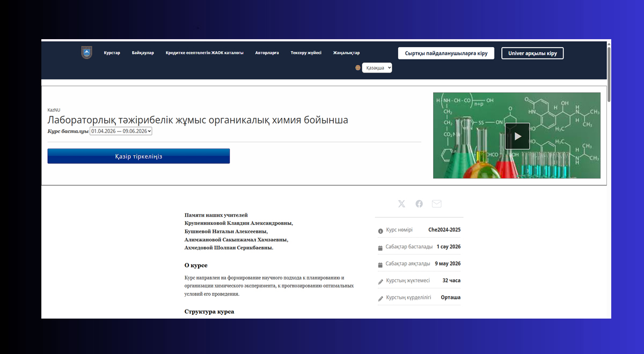Click Қазір тіркеліңіз enroll button
The image size is (644, 354).
click(138, 156)
